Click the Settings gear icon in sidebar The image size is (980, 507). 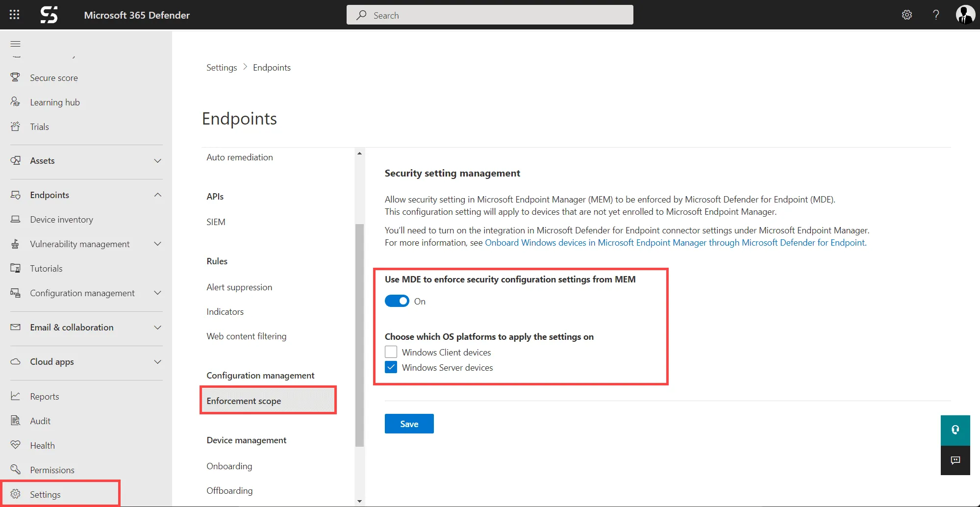pyautogui.click(x=16, y=494)
